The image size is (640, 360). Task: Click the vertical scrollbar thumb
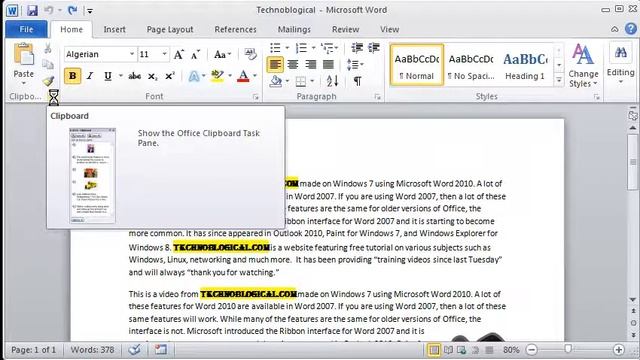click(x=633, y=162)
